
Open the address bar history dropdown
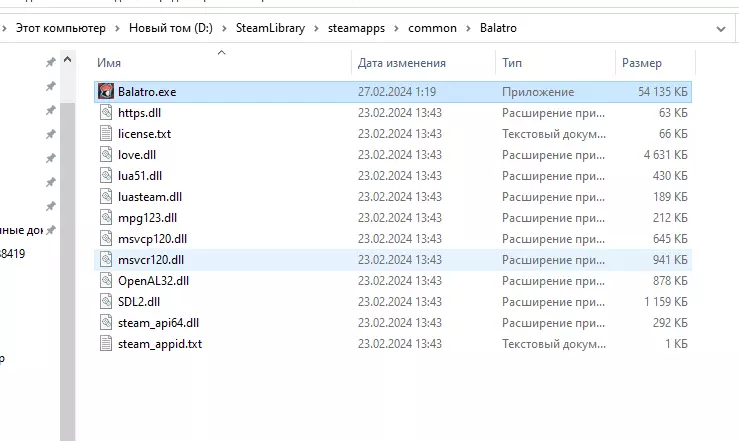tap(721, 29)
